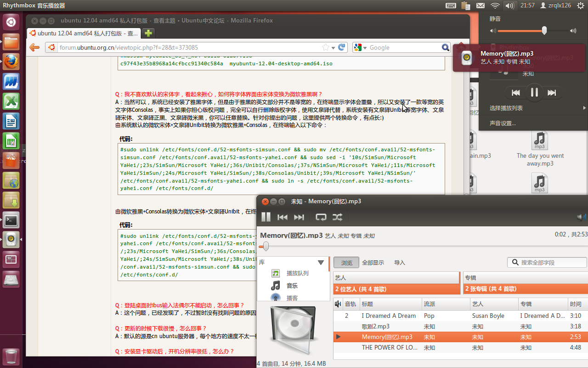Skip to previous track in Rhythmbox toolbar
Image resolution: width=588 pixels, height=368 pixels.
click(283, 217)
